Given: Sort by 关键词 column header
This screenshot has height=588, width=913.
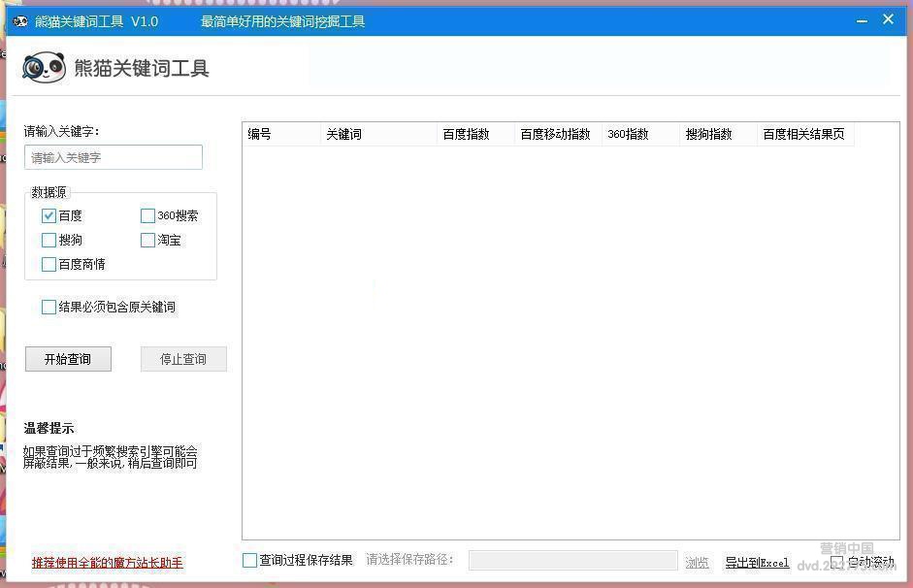Looking at the screenshot, I should 378,134.
